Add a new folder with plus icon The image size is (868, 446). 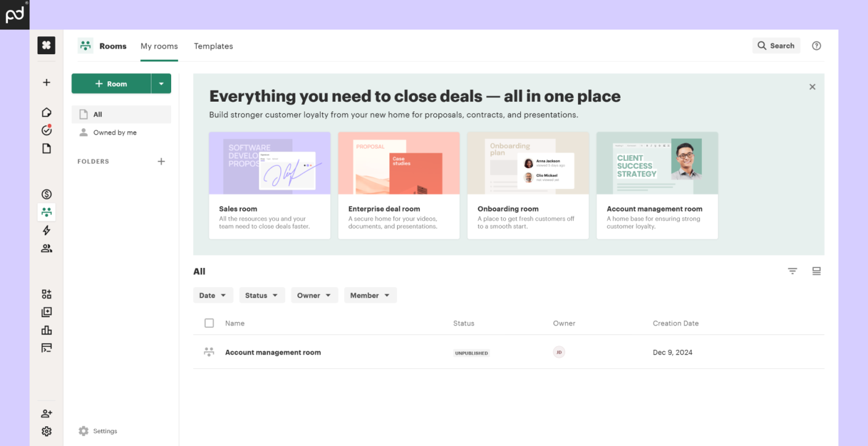[x=161, y=161]
